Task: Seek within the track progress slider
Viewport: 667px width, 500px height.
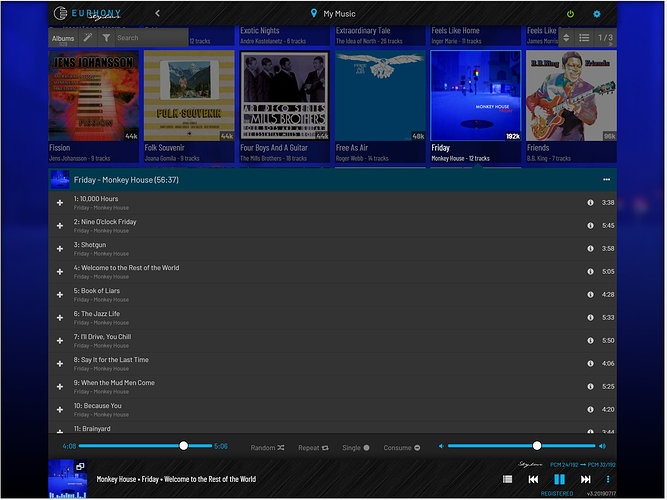Action: coord(145,446)
